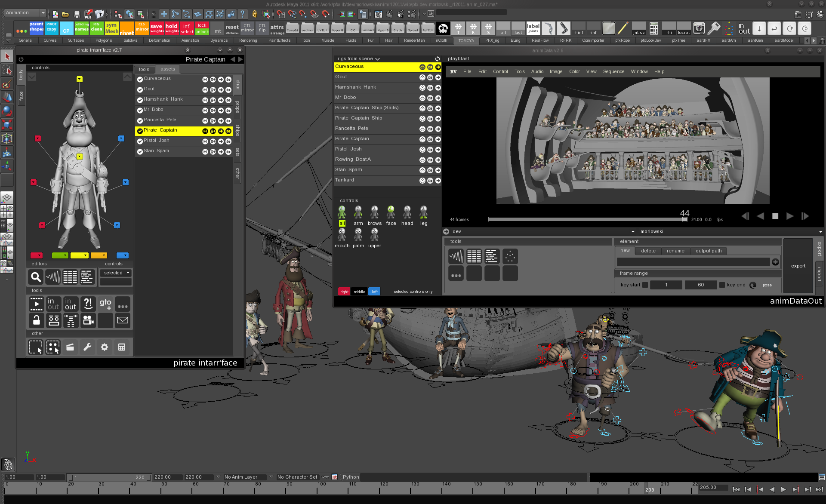Open 'rigs from scene' dropdown

point(358,59)
